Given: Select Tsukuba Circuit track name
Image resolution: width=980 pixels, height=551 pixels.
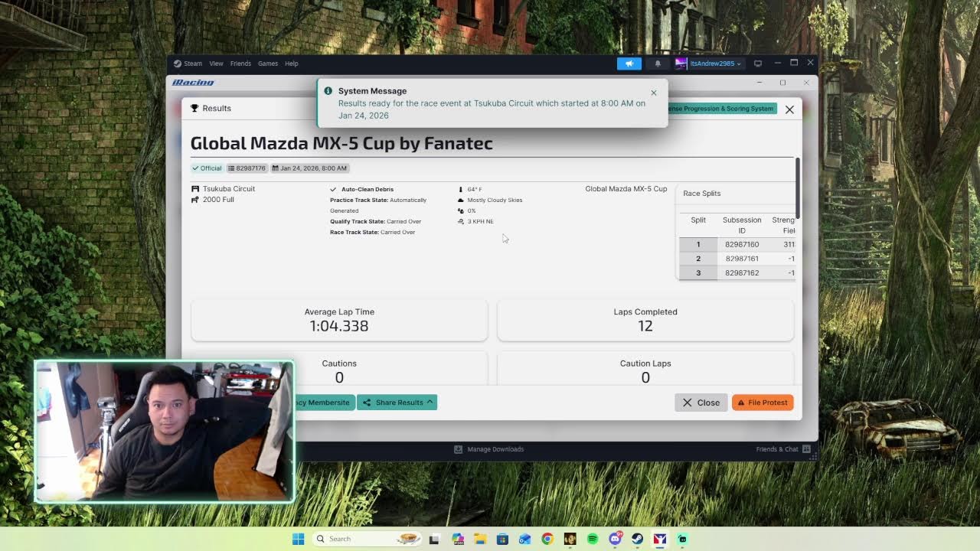Looking at the screenshot, I should coord(228,188).
